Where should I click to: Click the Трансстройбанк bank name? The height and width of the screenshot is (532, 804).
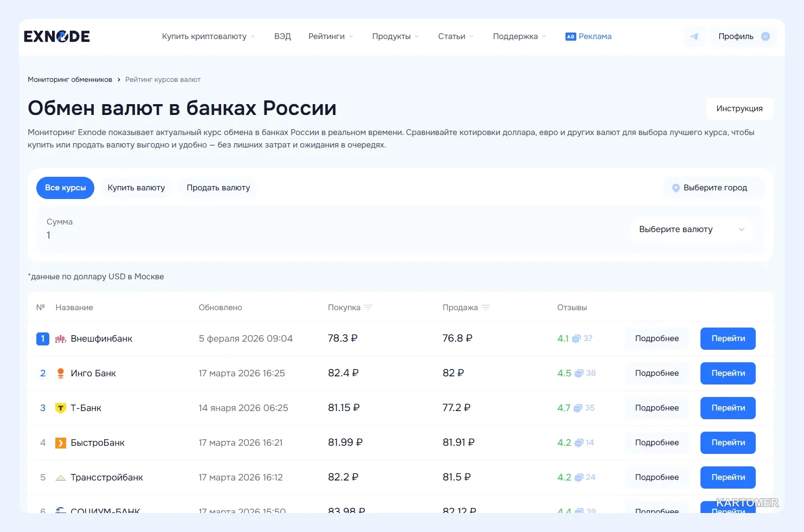107,477
